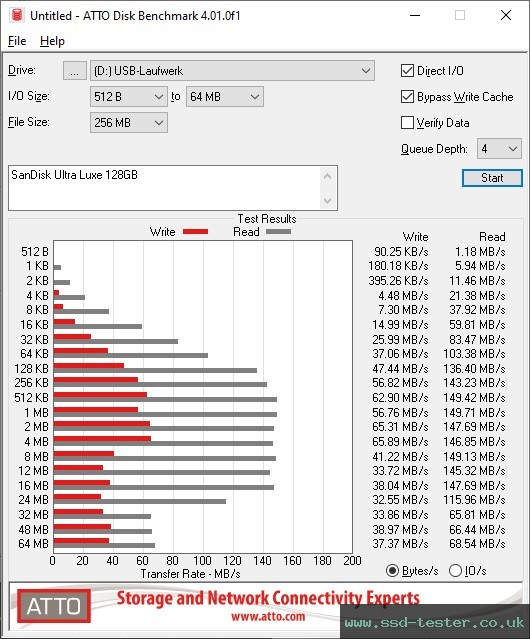Click the 512 KB read bar in chart
Image resolution: width=530 pixels, height=639 pixels.
[165, 400]
